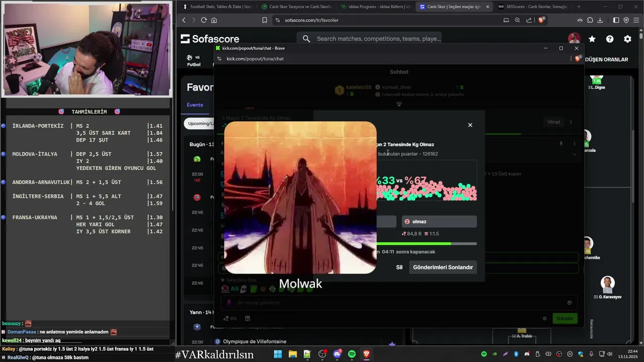Click the green 'Gönder' button

pos(565,318)
